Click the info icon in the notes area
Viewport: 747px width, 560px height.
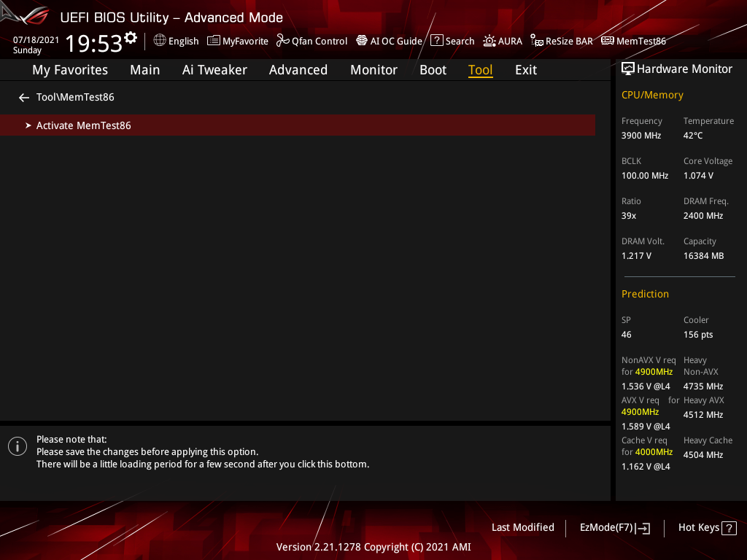point(17,446)
